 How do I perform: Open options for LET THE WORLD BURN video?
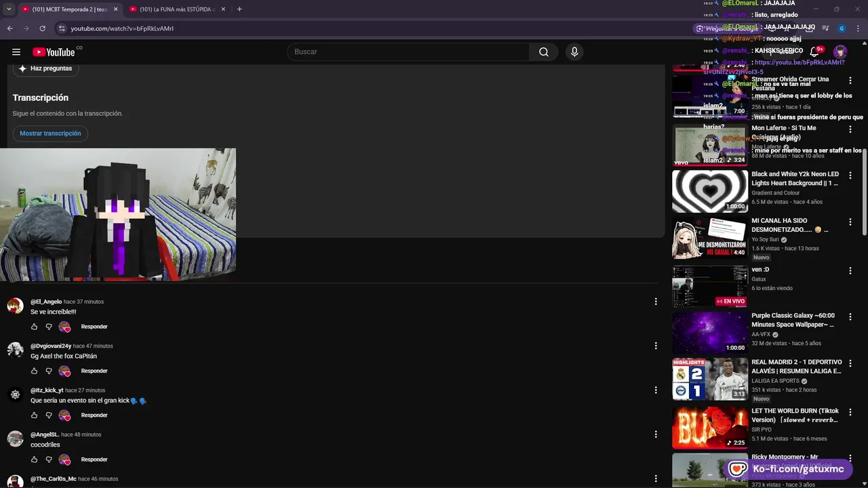(850, 412)
